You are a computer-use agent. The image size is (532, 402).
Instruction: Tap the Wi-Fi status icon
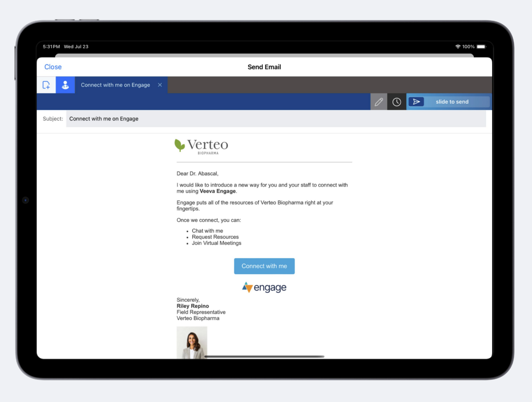tap(458, 47)
